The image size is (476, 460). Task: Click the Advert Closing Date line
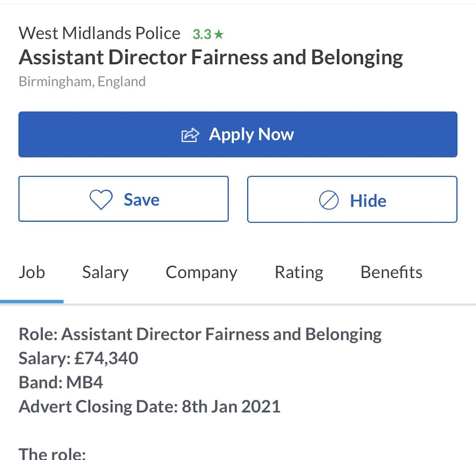[x=149, y=407]
